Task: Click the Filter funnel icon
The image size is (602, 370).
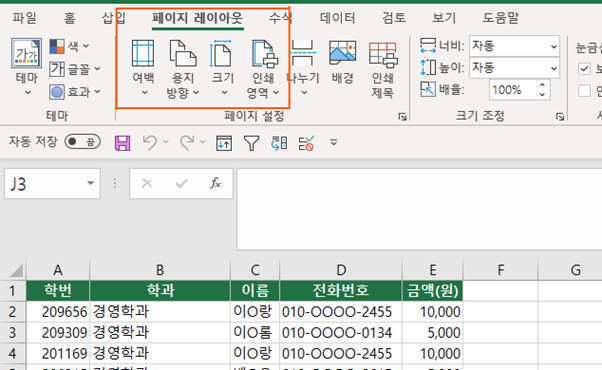Action: [x=251, y=143]
